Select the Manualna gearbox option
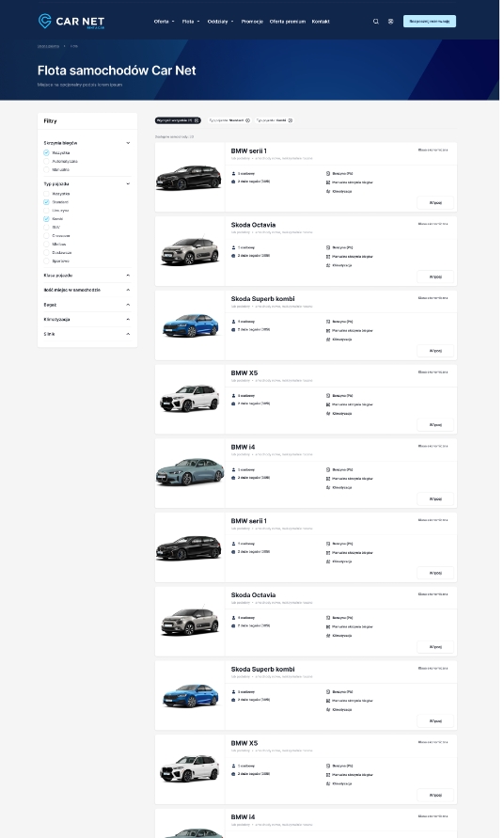The height and width of the screenshot is (838, 504). click(x=46, y=170)
